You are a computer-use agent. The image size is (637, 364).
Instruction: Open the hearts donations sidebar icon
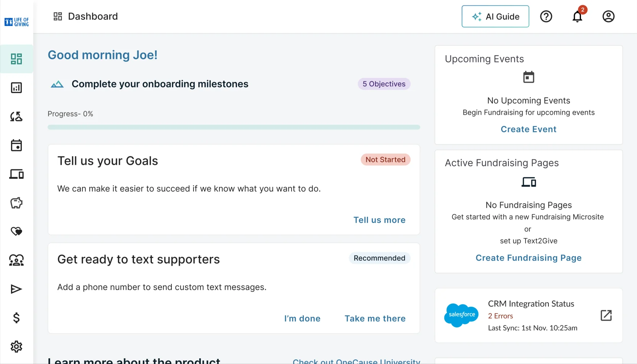tap(16, 231)
